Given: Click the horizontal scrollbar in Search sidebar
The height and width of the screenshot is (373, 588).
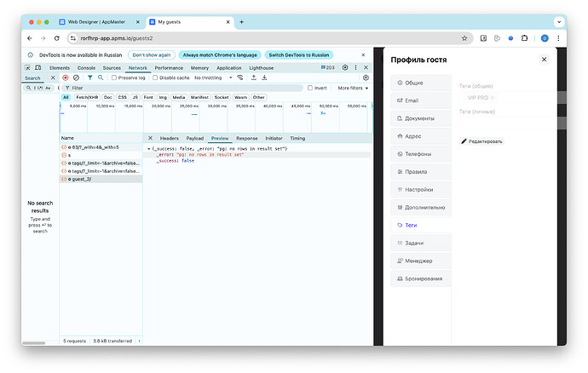Looking at the screenshot, I should (x=34, y=342).
